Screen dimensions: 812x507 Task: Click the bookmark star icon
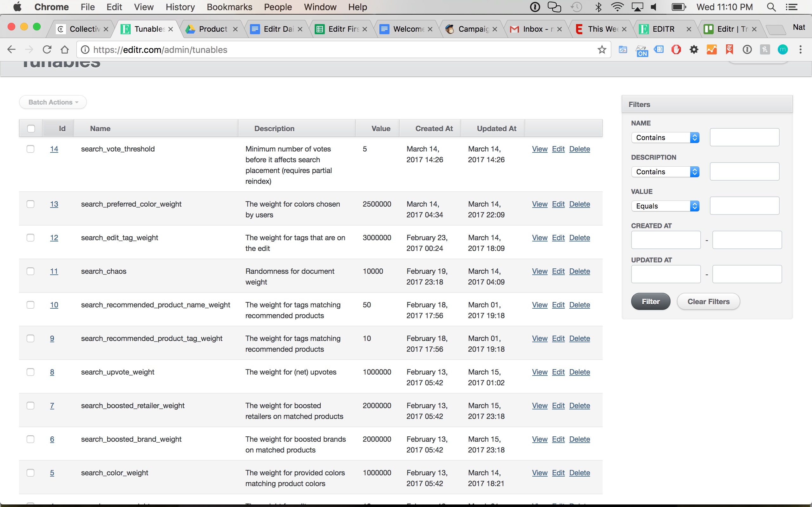[x=602, y=50]
